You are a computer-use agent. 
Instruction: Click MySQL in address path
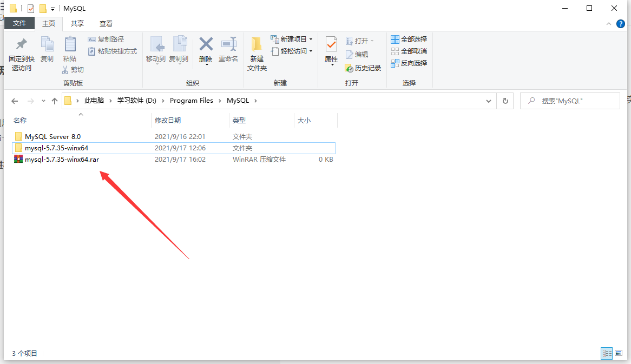(x=238, y=101)
